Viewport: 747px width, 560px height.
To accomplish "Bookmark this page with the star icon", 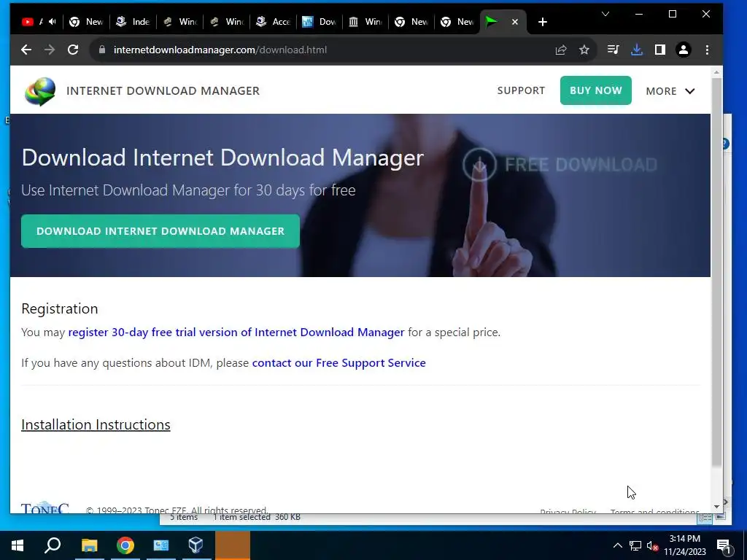I will click(584, 50).
